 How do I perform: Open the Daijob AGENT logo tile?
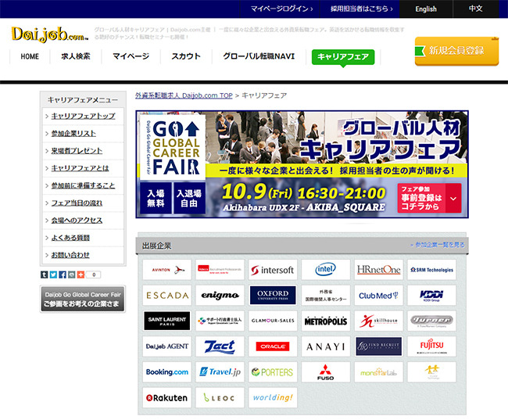(167, 346)
